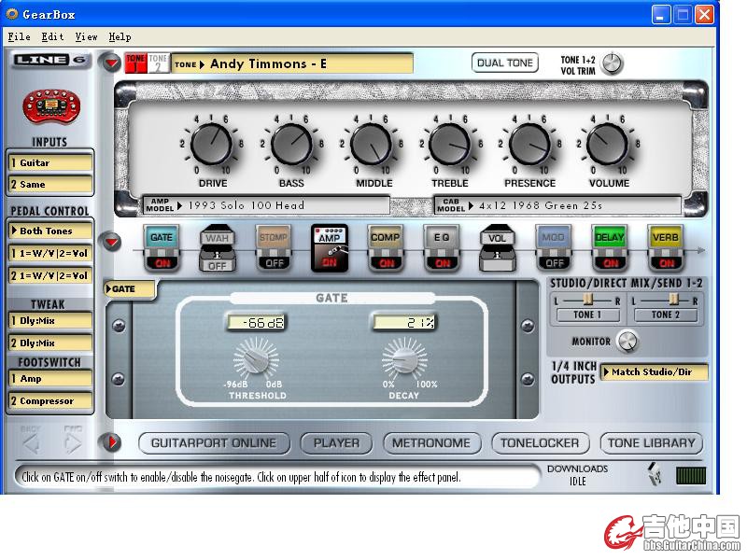Click the PRESENCE knob
Screen dimensions: 747x560
coord(529,145)
